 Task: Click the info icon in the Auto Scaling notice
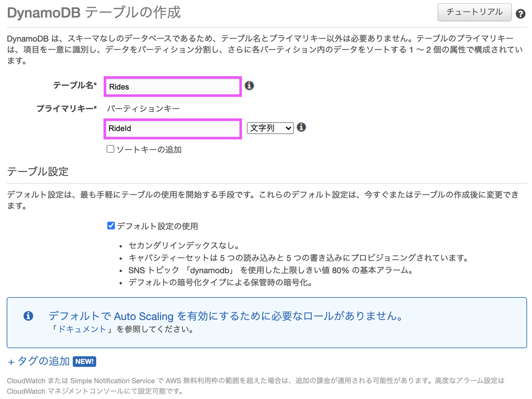(29, 316)
